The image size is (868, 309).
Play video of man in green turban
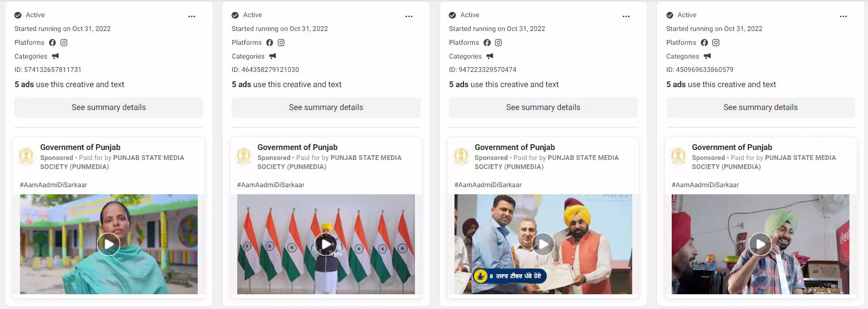click(x=760, y=244)
